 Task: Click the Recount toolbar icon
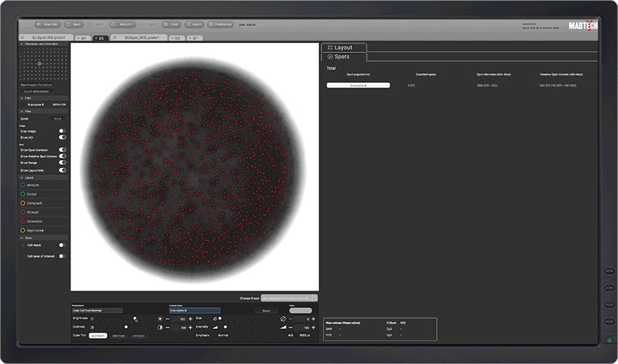pos(115,24)
